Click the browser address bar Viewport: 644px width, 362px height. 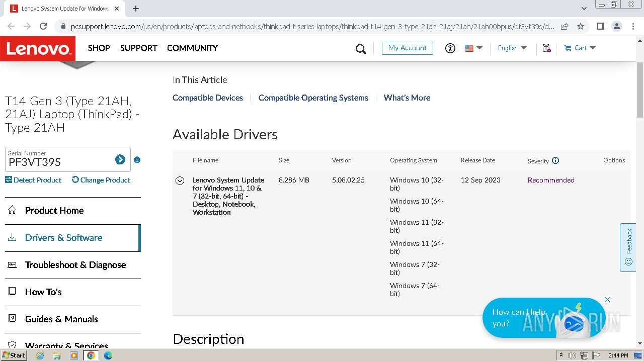(x=312, y=26)
